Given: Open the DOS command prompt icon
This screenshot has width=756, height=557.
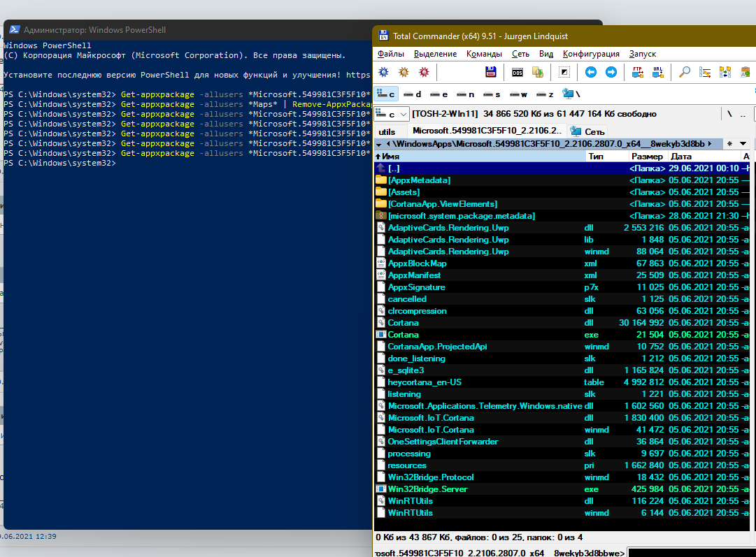Looking at the screenshot, I should 518,72.
